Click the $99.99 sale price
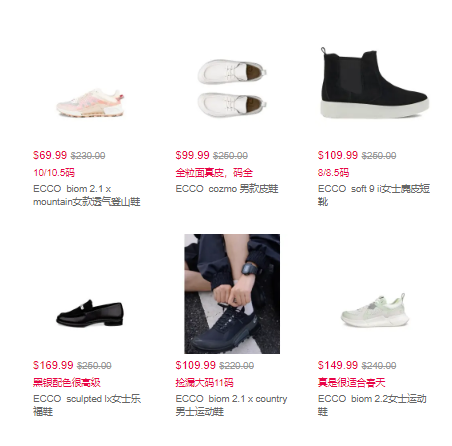 coord(192,155)
